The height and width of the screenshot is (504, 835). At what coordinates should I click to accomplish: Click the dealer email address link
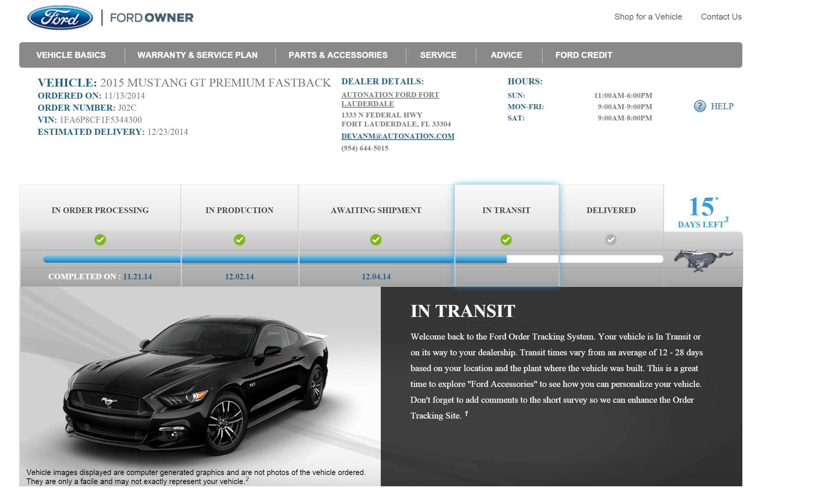click(398, 136)
